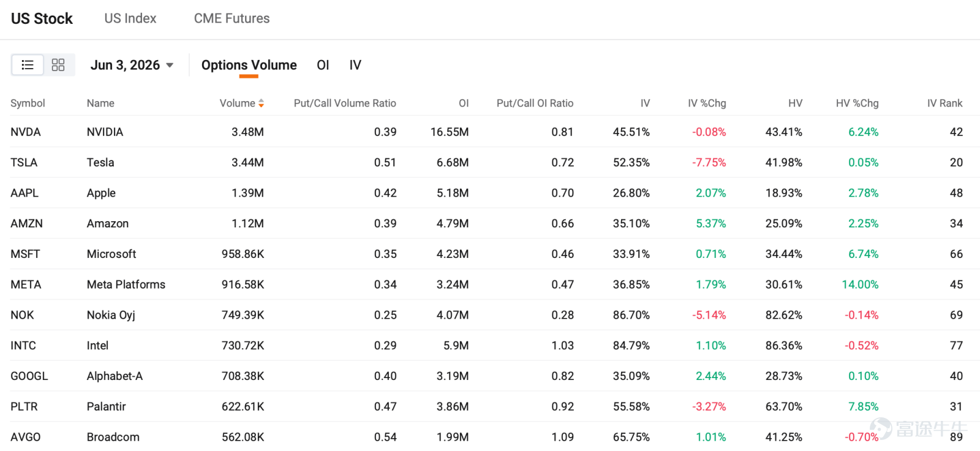Sort by HV %Chg column header
This screenshot has width=980, height=451.
(857, 104)
